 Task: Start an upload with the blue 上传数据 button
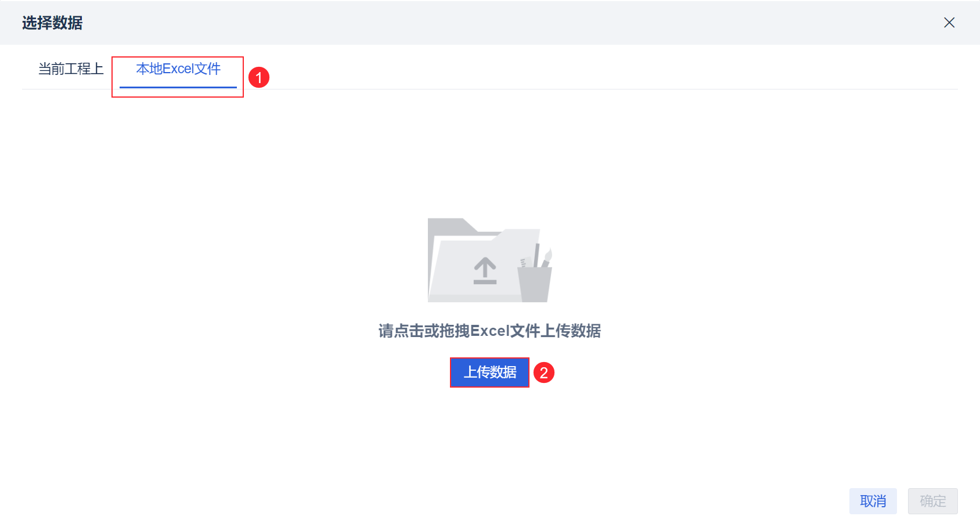[489, 372]
